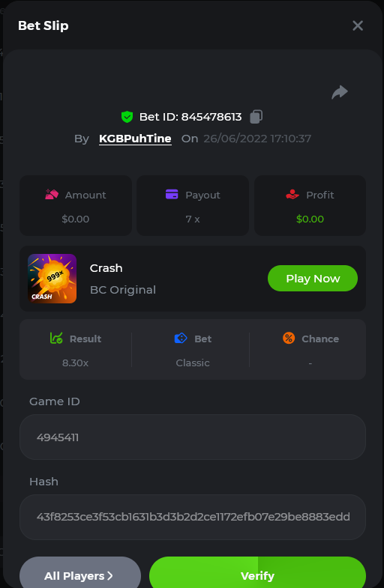Viewport: 384px width, 588px height.
Task: Copy the Bet ID with copy icon
Action: [x=256, y=117]
